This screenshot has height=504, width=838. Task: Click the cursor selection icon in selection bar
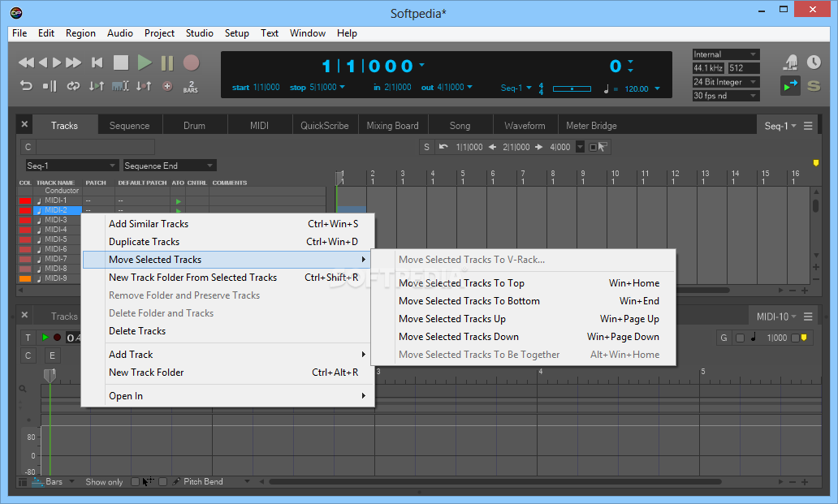click(x=603, y=147)
